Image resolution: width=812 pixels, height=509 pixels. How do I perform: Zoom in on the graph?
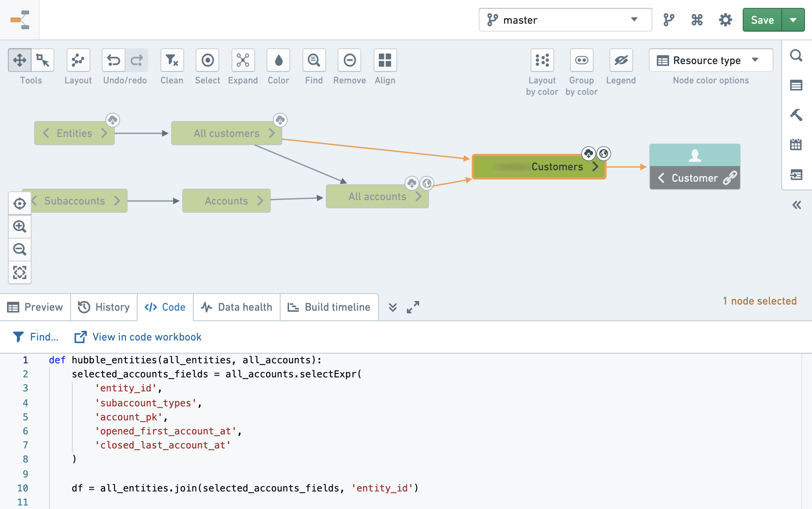point(20,226)
